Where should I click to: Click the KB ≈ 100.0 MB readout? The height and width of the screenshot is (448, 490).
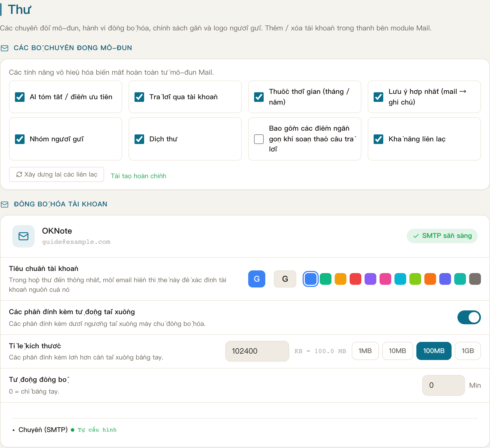[x=320, y=351]
